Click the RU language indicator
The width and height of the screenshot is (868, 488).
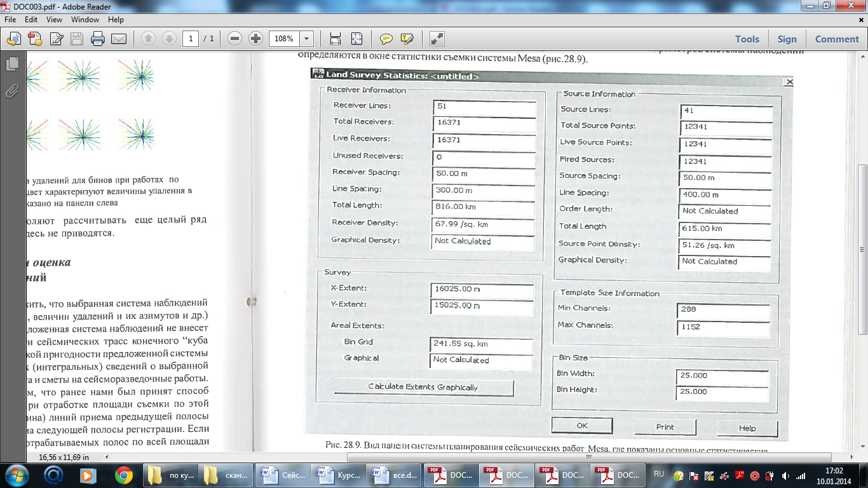[x=659, y=474]
